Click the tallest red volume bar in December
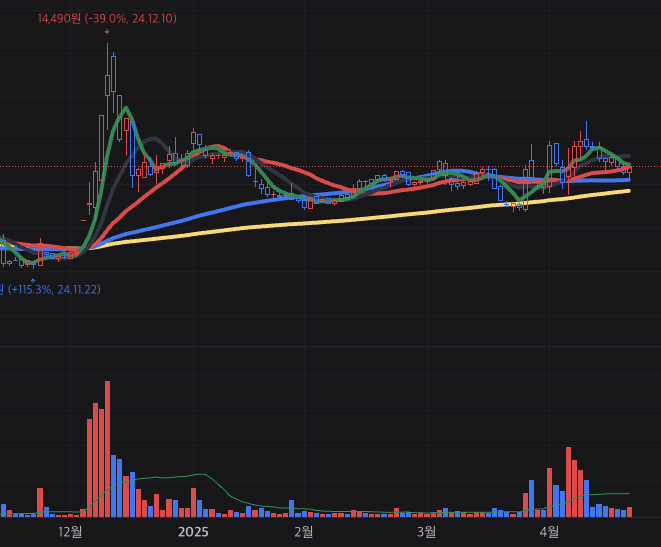Screen dimensions: 661x547 [x=107, y=449]
